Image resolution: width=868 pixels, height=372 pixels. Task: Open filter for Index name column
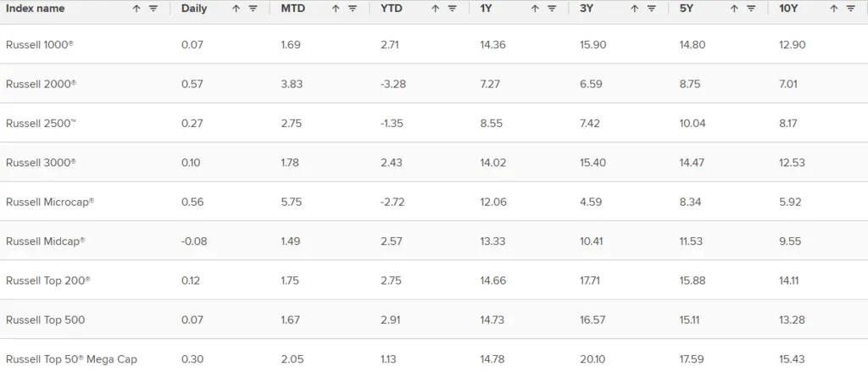[153, 8]
